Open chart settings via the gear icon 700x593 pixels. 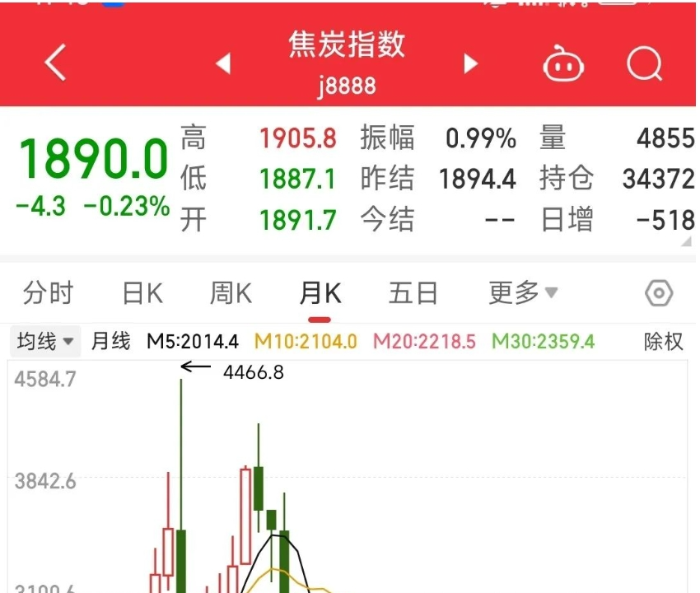(x=658, y=292)
